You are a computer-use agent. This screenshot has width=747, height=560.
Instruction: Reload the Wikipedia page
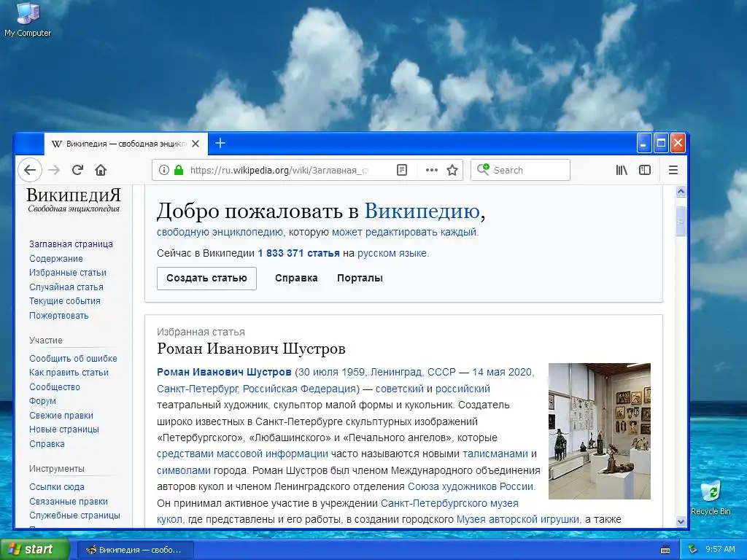[77, 170]
